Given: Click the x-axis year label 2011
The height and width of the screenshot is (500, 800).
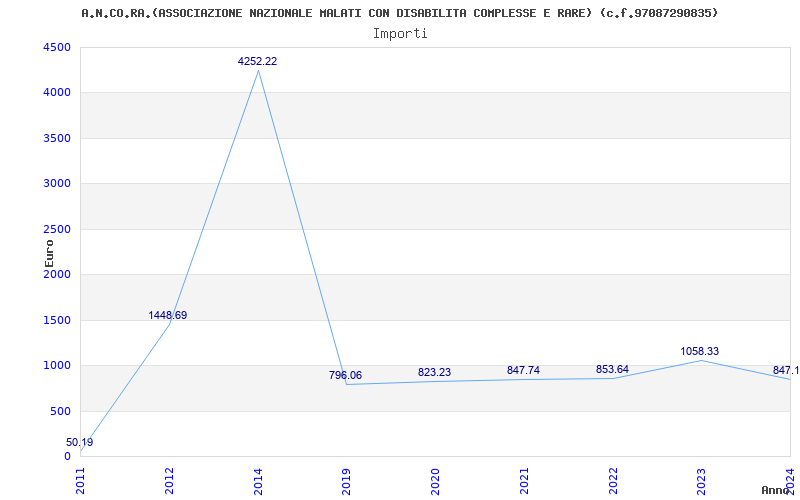Looking at the screenshot, I should tap(81, 482).
